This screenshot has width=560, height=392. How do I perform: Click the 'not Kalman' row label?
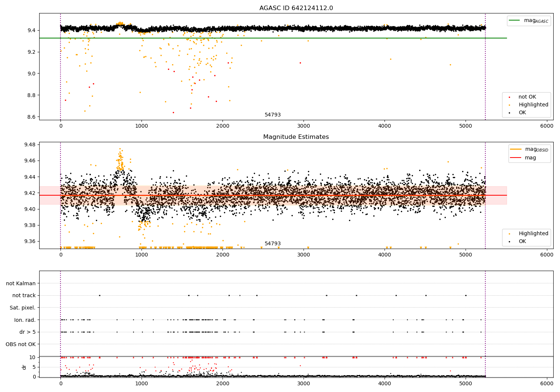21,283
